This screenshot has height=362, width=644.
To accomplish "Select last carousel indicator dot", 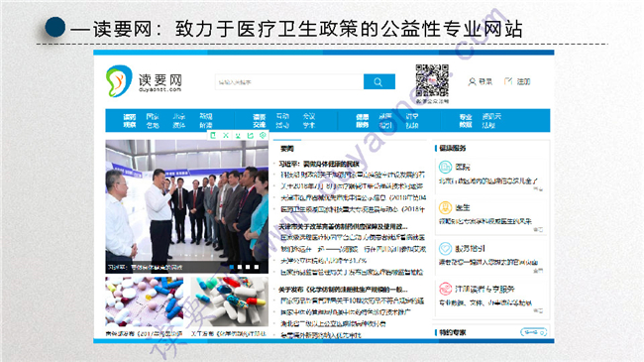I will coord(257,268).
